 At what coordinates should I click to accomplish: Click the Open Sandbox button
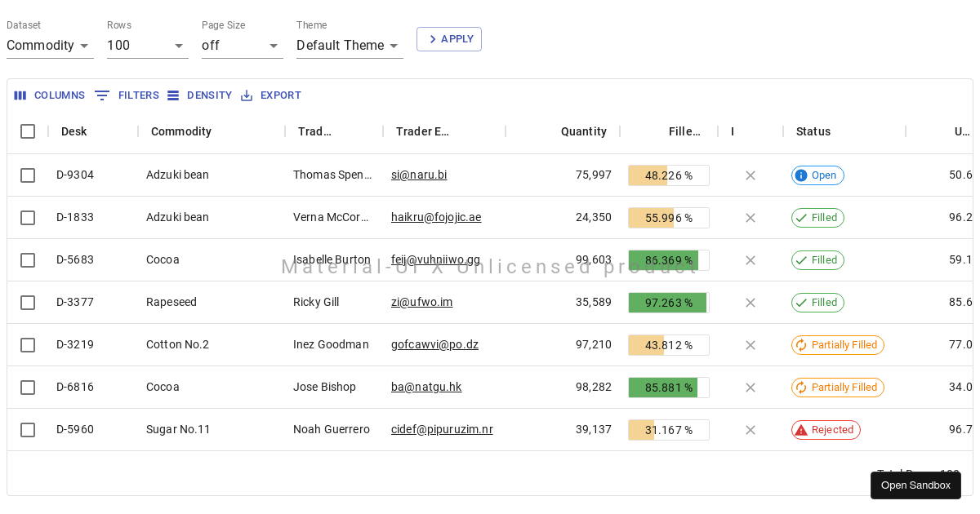coord(915,485)
